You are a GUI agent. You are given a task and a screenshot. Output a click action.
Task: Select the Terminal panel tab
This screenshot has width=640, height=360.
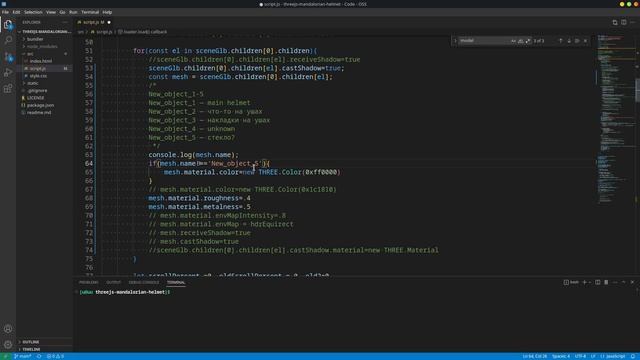(176, 282)
